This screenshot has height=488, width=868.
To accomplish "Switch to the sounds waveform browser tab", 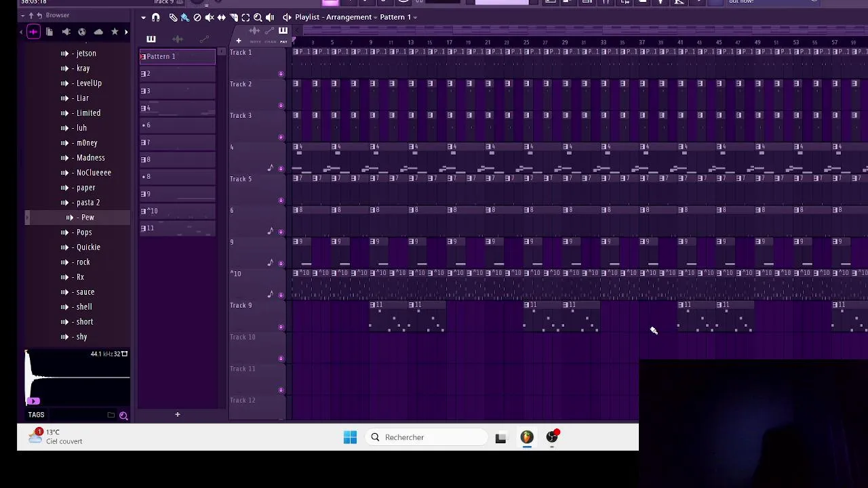I will tap(33, 32).
